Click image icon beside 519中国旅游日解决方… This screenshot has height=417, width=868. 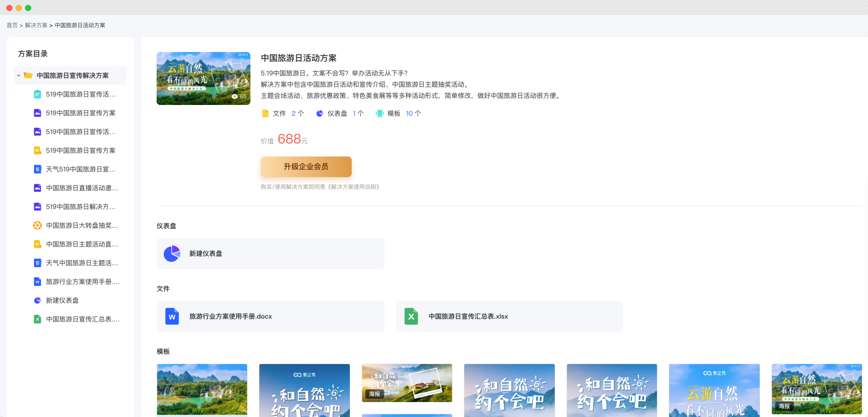pyautogui.click(x=38, y=207)
